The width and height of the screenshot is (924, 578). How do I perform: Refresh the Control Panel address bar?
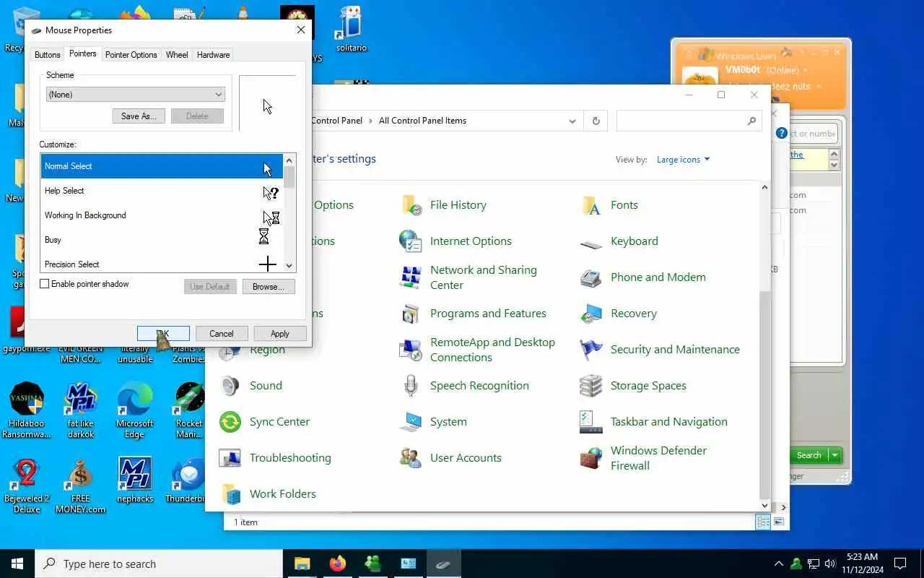(x=596, y=121)
